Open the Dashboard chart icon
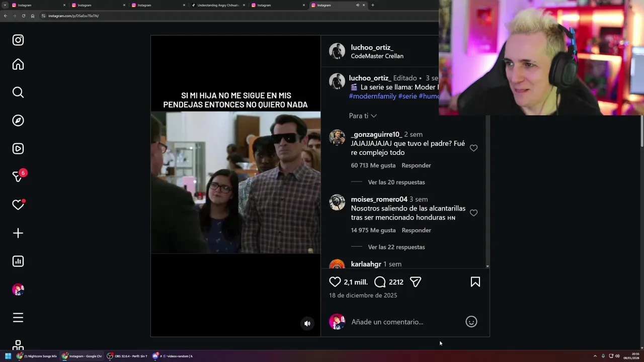Viewport: 644px width, 362px height. [18, 261]
